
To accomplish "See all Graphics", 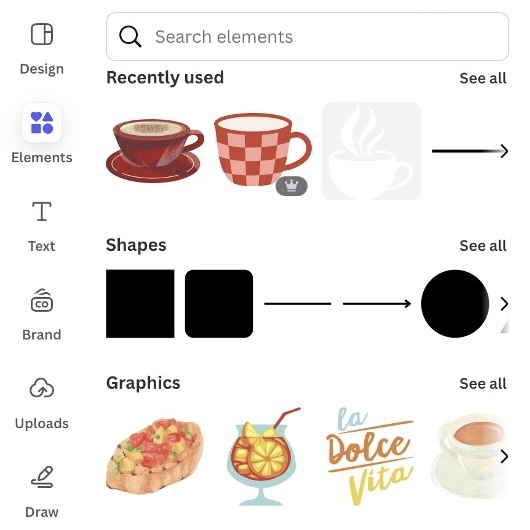I will click(x=483, y=384).
